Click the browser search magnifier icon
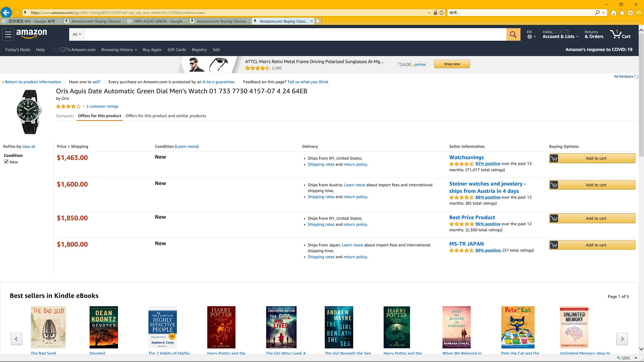Viewport: 644px width, 362px height. pos(597,13)
